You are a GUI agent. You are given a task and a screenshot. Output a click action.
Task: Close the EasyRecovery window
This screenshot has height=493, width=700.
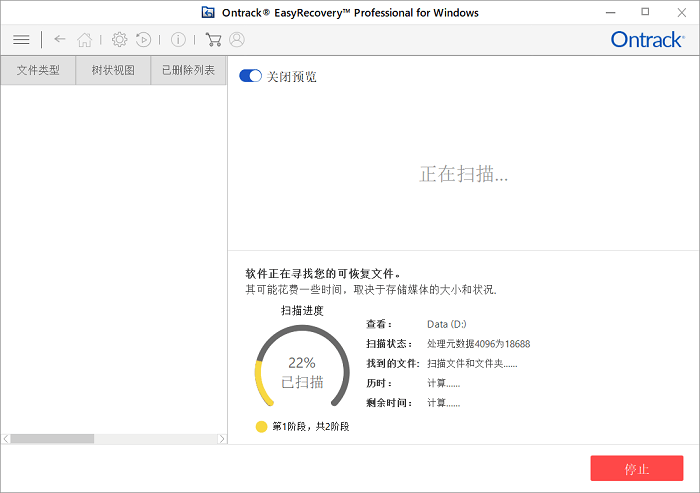coord(681,13)
